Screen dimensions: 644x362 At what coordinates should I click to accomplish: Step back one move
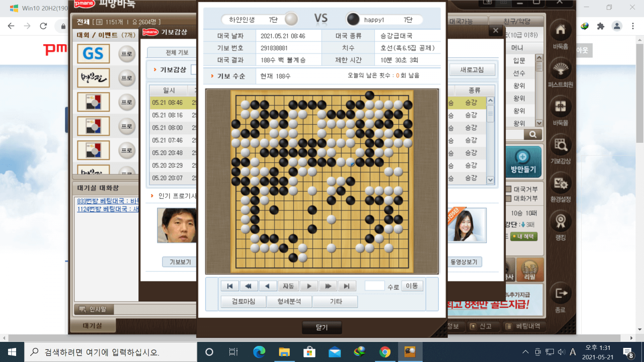(x=267, y=286)
